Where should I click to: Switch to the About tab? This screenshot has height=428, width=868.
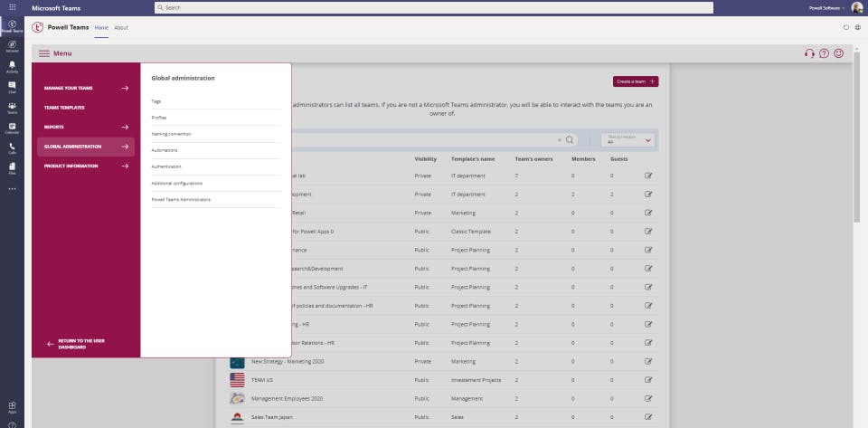tap(121, 28)
